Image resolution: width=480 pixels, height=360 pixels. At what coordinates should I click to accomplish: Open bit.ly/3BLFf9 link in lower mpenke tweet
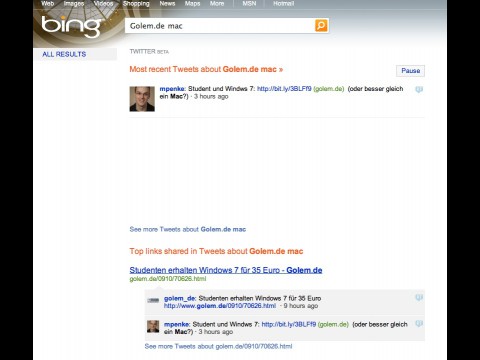289,324
